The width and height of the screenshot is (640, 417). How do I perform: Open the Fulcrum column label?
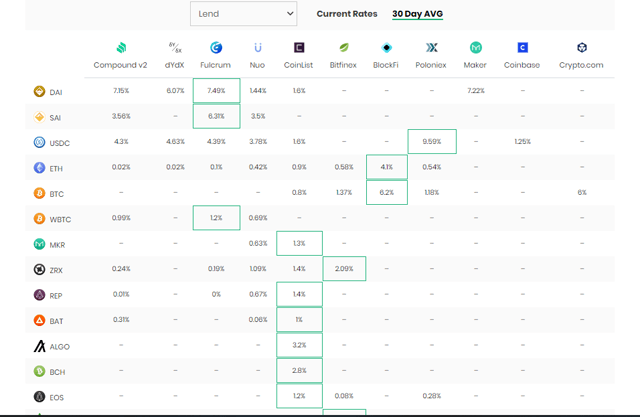(x=216, y=65)
